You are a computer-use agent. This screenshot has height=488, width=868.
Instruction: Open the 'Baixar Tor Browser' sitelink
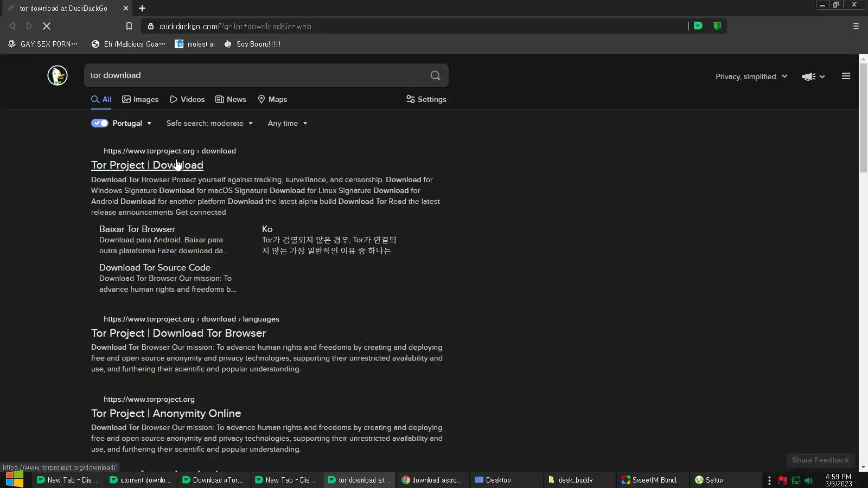point(137,229)
